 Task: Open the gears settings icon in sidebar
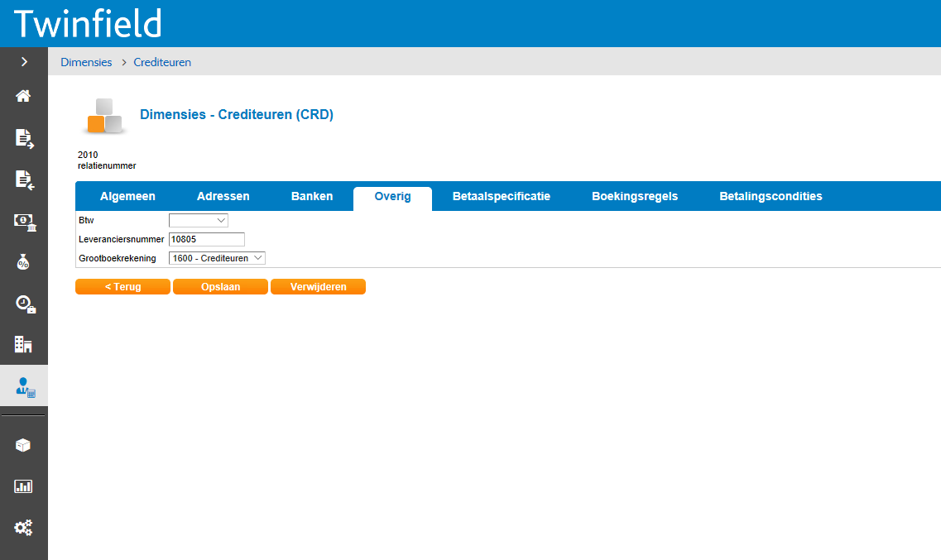pos(24,527)
